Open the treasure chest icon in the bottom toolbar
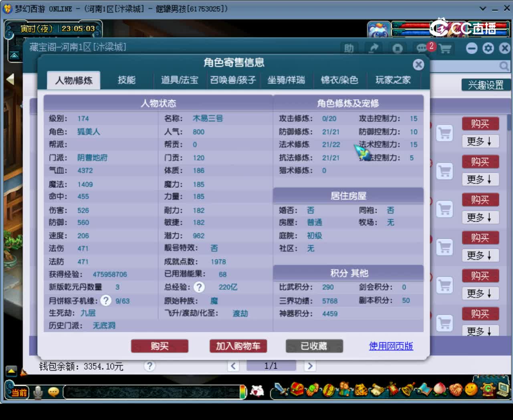The width and height of the screenshot is (513, 420). tap(297, 389)
